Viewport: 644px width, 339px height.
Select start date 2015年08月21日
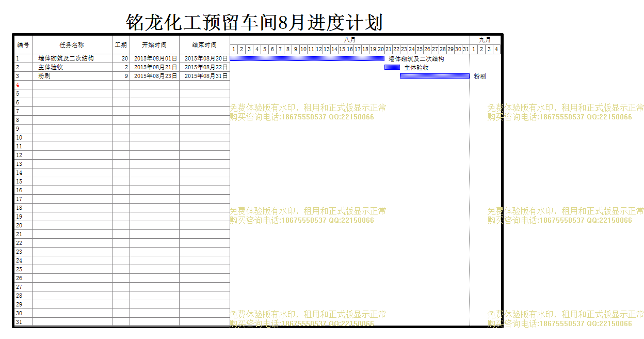coord(154,67)
